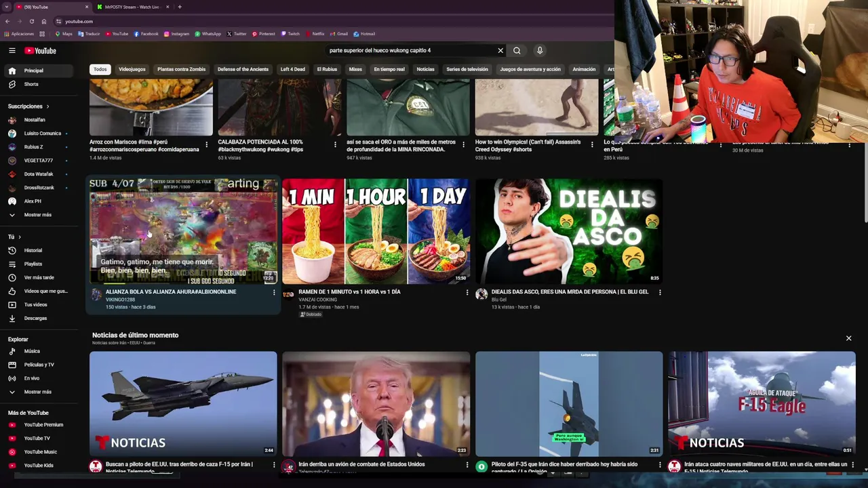Dismiss the Noticias de último momento shelf
Image resolution: width=868 pixels, height=488 pixels.
click(848, 338)
